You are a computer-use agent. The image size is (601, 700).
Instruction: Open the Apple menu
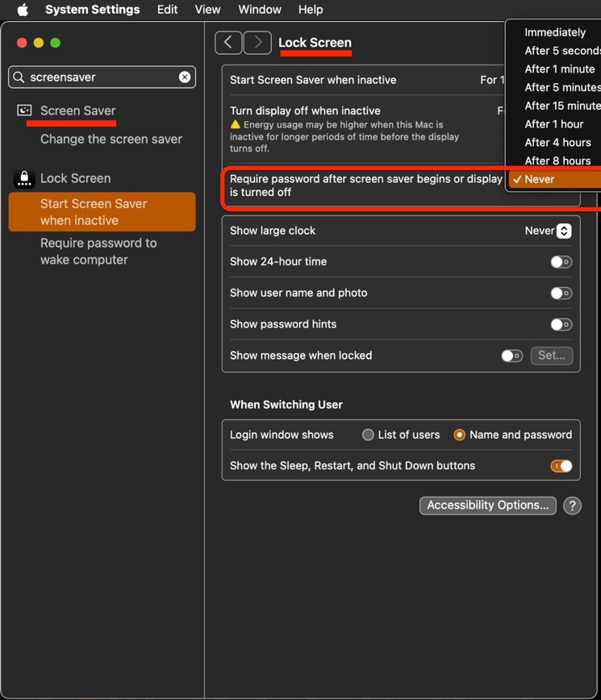(x=23, y=10)
